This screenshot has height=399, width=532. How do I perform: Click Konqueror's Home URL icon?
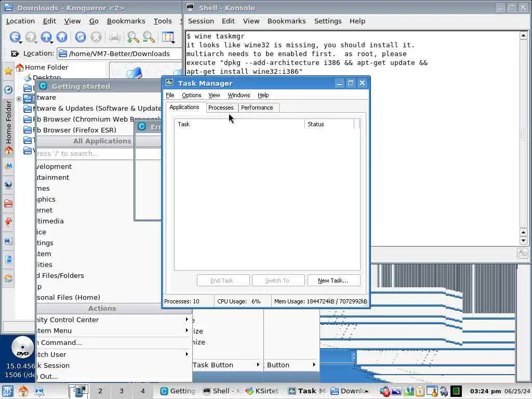tap(62, 37)
